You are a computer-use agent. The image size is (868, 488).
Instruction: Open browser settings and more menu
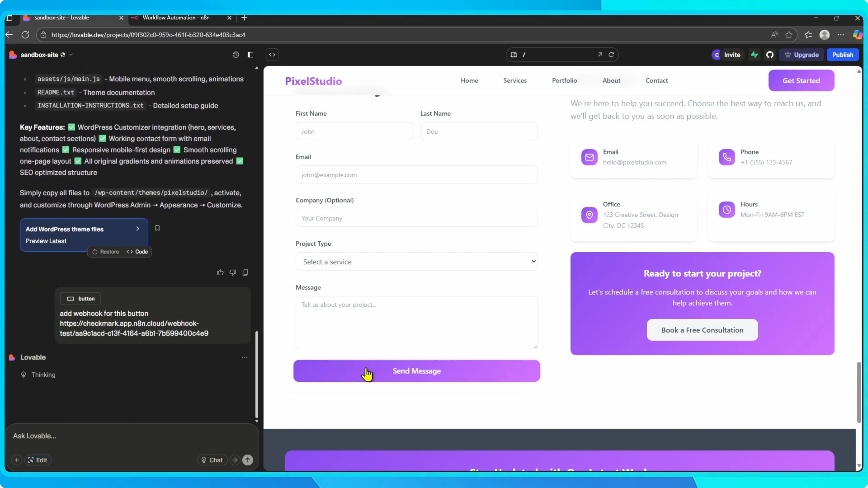coord(841,35)
